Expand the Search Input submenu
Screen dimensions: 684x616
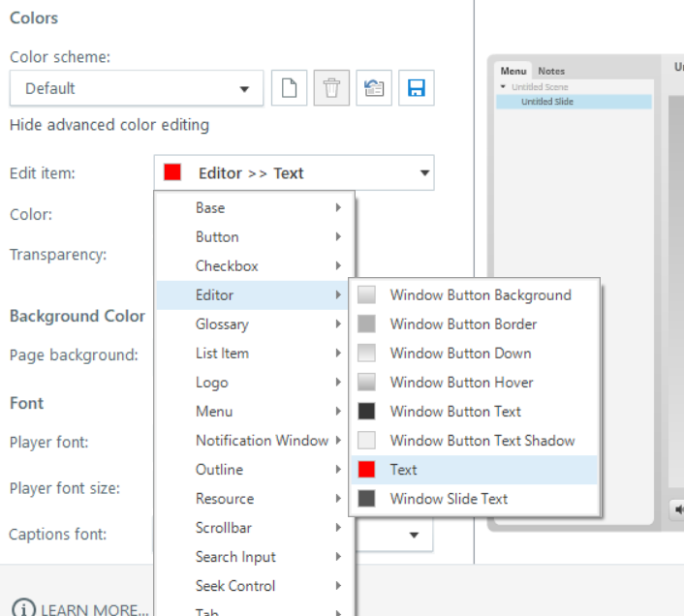click(x=255, y=557)
